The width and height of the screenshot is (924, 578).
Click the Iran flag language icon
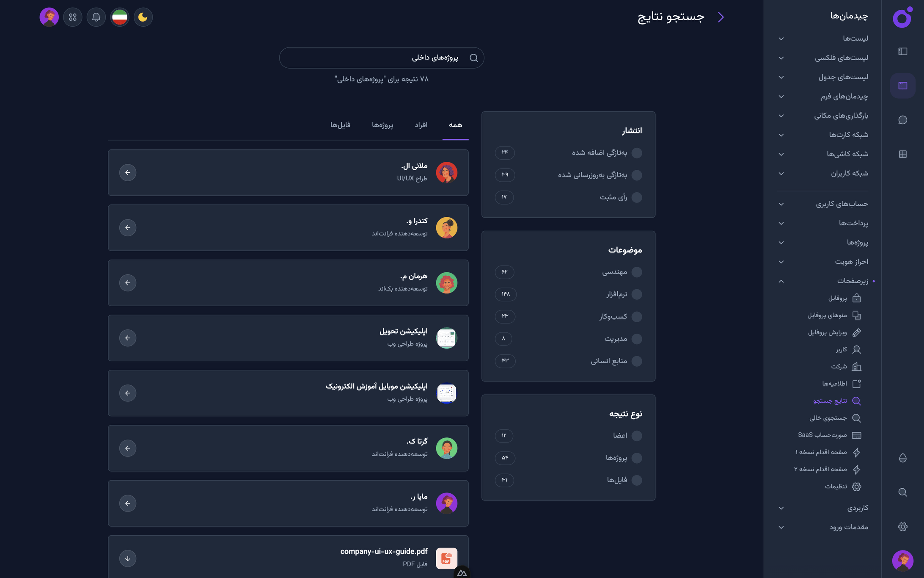[x=120, y=17]
